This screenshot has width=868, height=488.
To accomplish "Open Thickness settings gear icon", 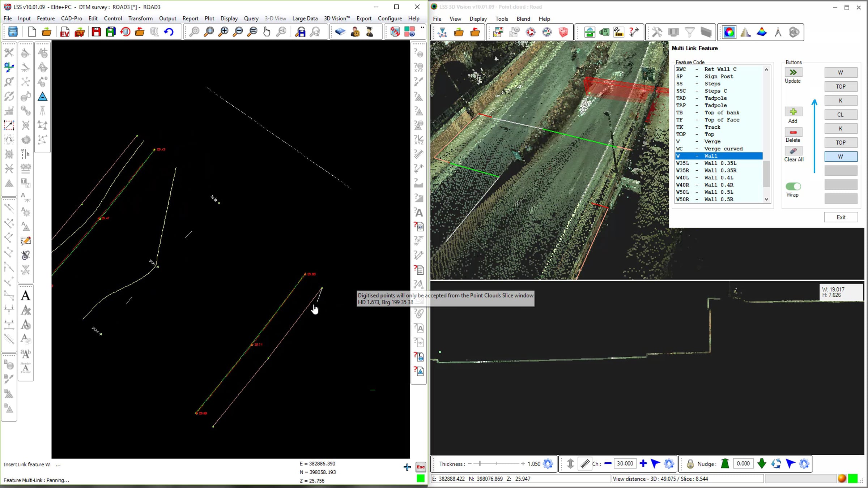I will click(x=548, y=464).
